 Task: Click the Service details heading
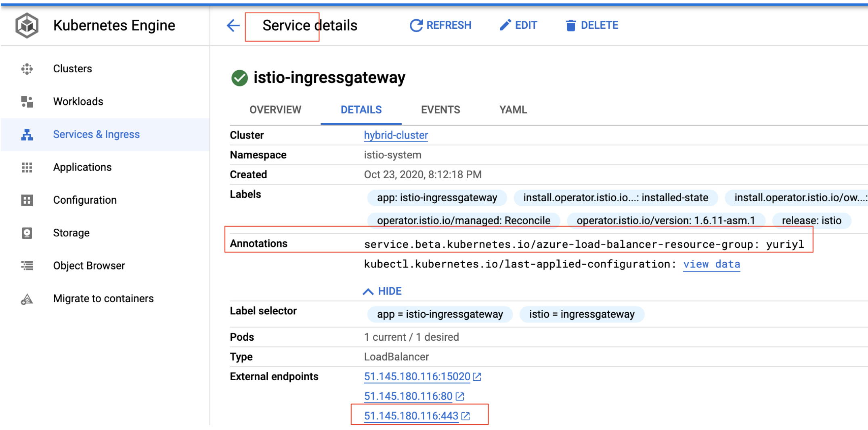(310, 25)
